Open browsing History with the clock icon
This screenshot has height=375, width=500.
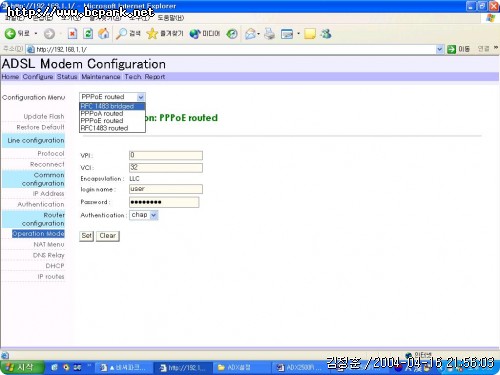coord(232,34)
